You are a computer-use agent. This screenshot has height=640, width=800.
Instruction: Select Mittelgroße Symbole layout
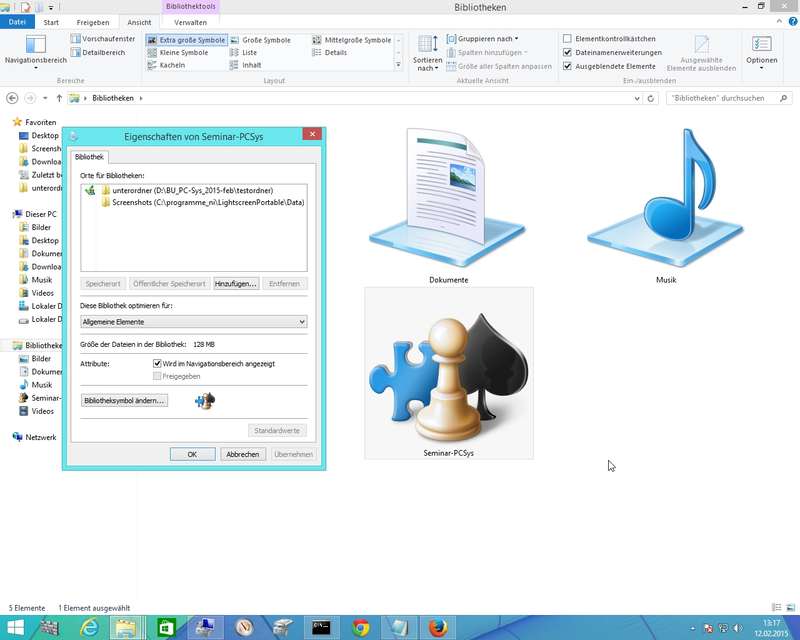point(352,40)
